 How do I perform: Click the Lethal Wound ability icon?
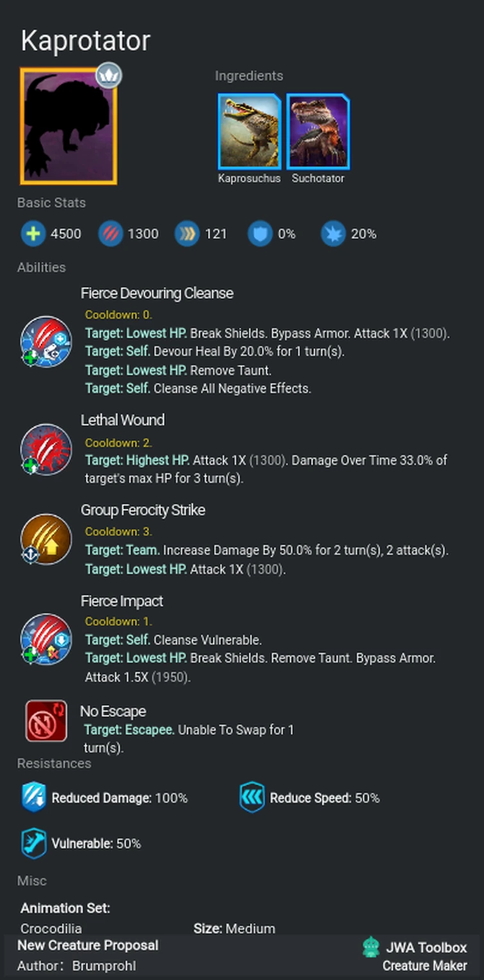coord(46,449)
